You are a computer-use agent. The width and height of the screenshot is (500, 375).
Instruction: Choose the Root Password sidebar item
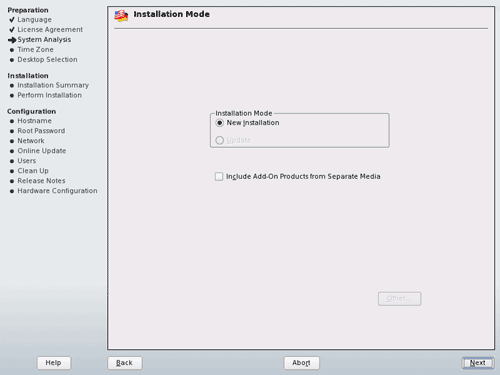coord(41,131)
